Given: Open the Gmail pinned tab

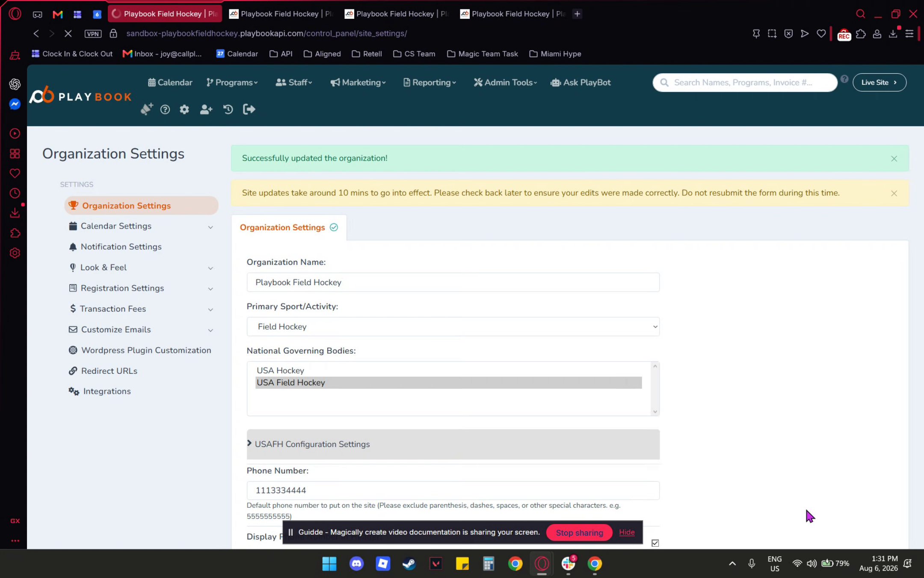Looking at the screenshot, I should coord(57,14).
